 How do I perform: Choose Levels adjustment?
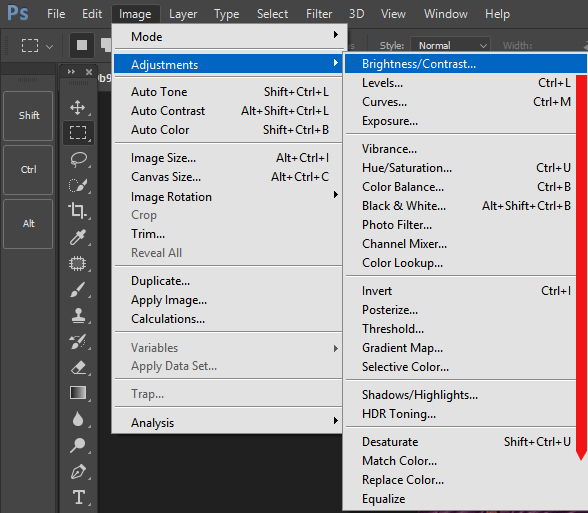460,83
